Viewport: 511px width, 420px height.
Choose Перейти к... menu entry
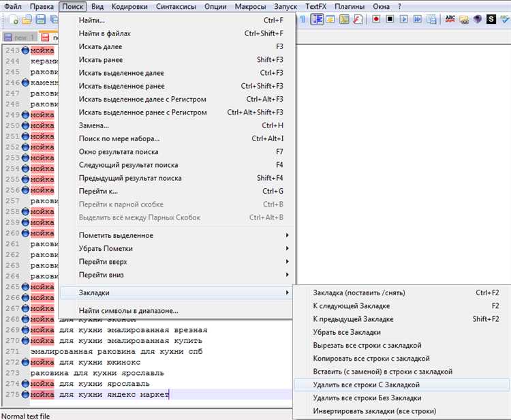tap(177, 192)
